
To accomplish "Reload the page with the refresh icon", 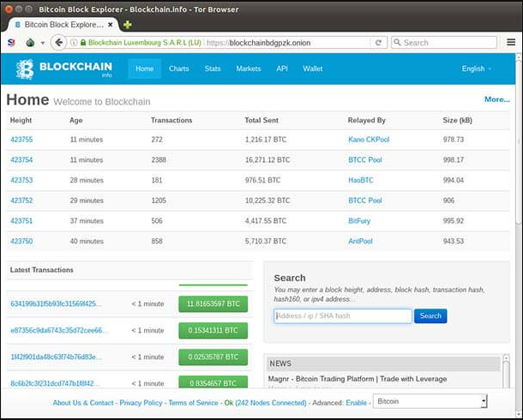I will coord(378,43).
